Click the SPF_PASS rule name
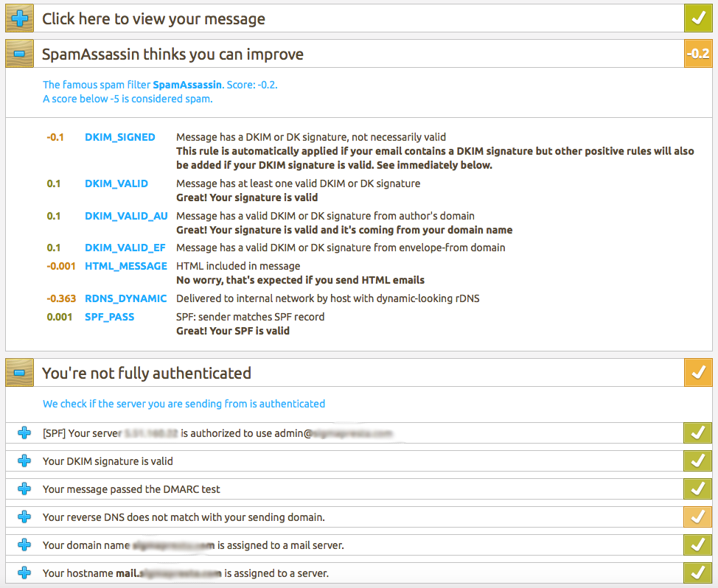Image resolution: width=718 pixels, height=588 pixels. coord(109,317)
